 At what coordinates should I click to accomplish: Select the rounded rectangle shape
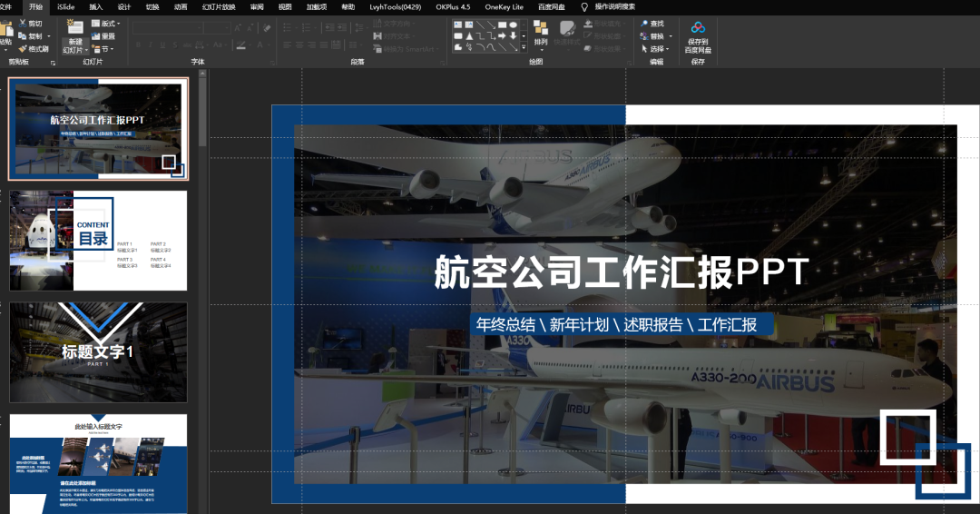pyautogui.click(x=457, y=36)
